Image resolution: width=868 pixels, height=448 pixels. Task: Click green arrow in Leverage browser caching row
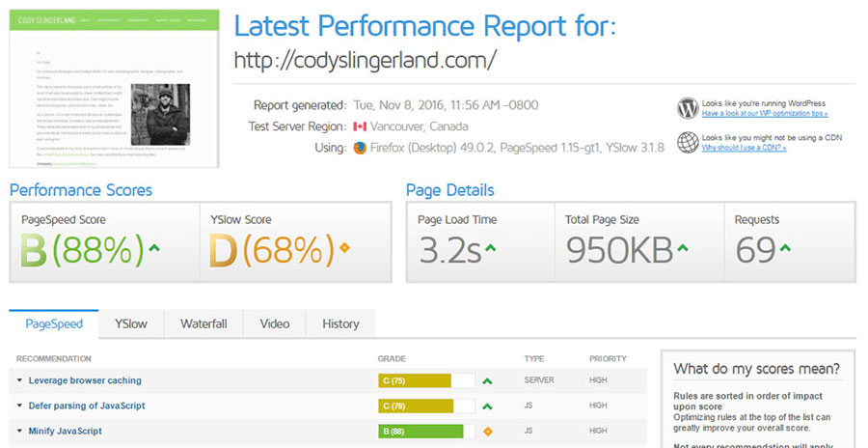487,381
